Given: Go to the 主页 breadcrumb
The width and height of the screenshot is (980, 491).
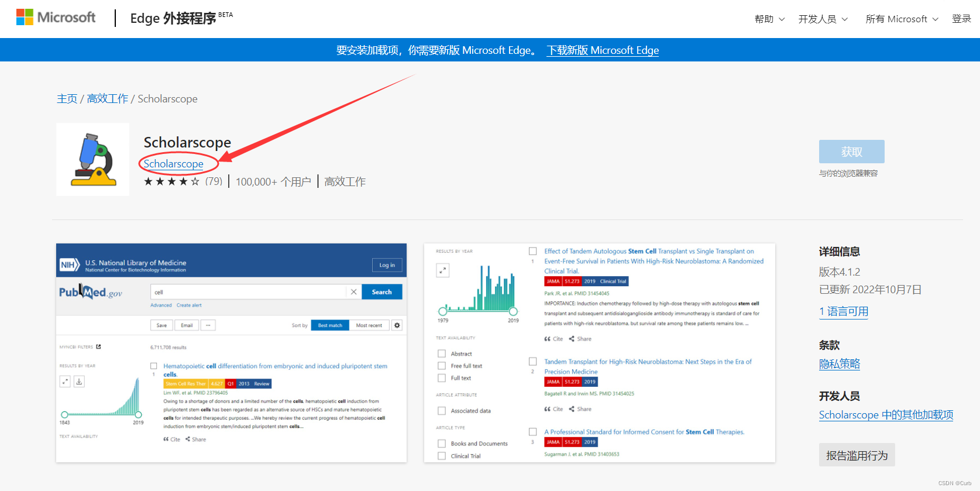Looking at the screenshot, I should (x=67, y=99).
